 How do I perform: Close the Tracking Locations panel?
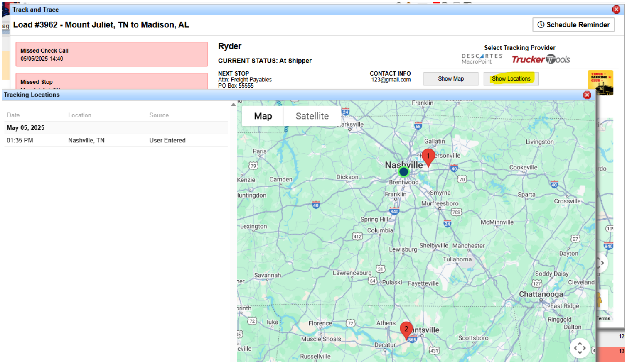587,95
